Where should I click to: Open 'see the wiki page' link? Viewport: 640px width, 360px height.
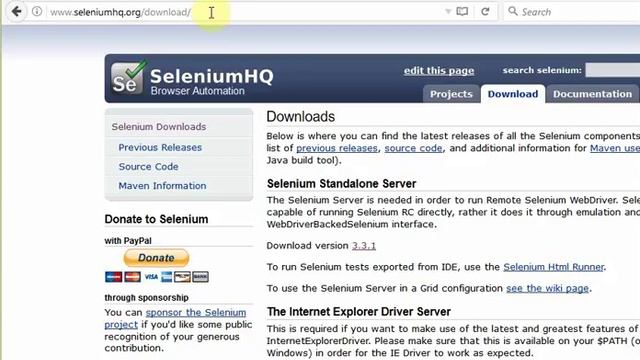point(547,288)
